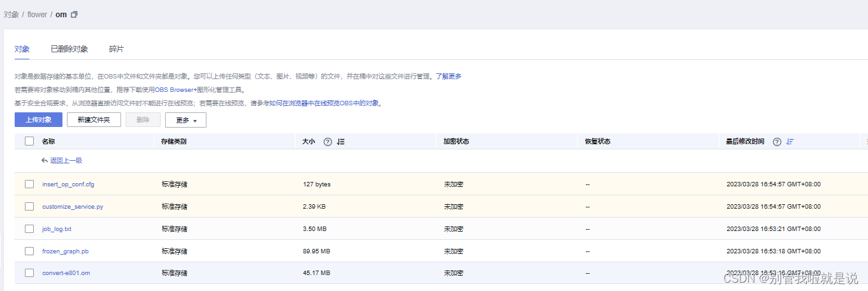Check the box for customize_service.py

[29, 206]
